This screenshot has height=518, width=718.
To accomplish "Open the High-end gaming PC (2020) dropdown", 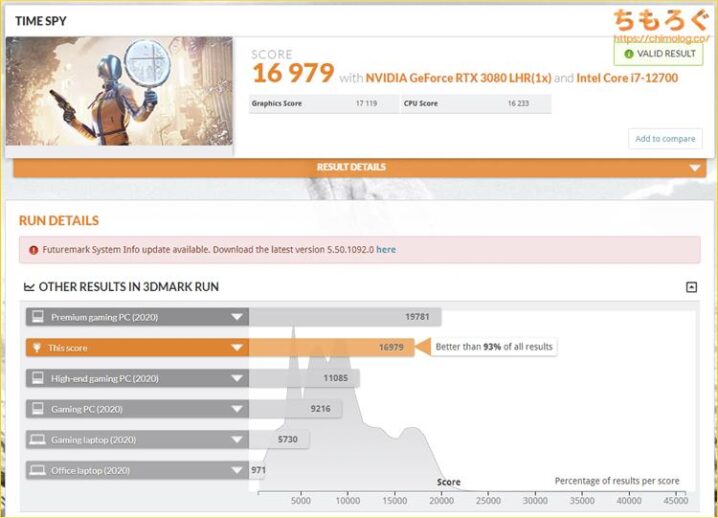I will pos(237,378).
